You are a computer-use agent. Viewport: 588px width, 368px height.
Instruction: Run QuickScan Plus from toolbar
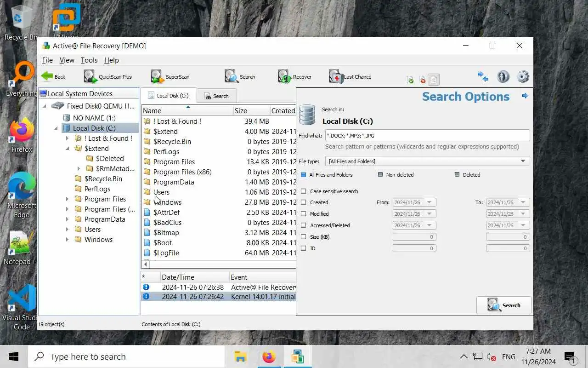(x=107, y=76)
